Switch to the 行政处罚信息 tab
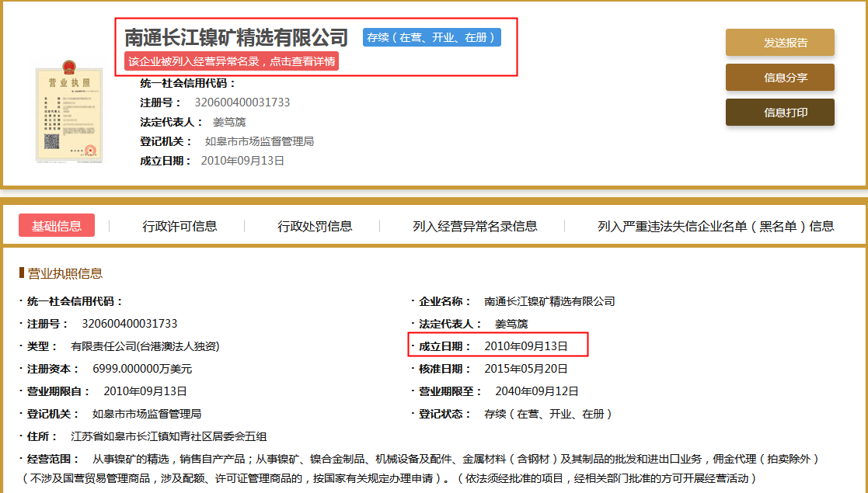Image resolution: width=868 pixels, height=493 pixels. (315, 225)
